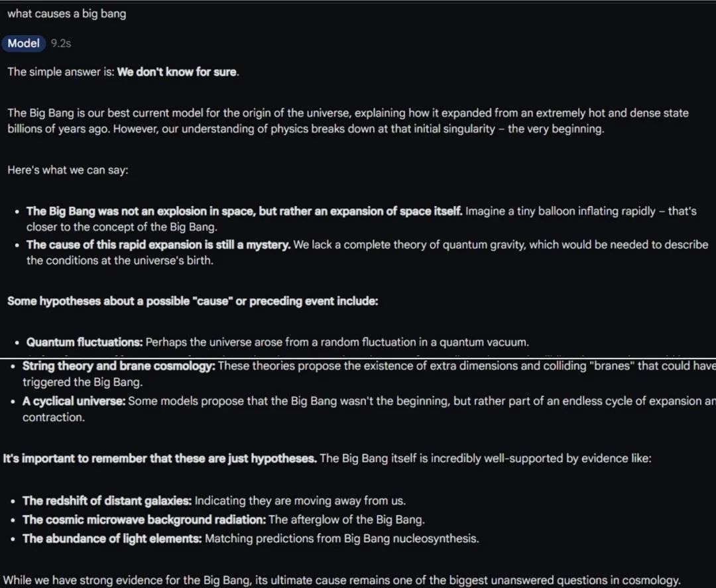
Task: Click the 9.2s response time indicator
Action: [x=61, y=44]
